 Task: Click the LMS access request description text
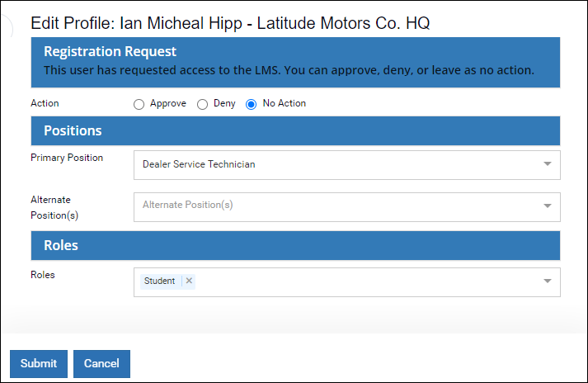tap(289, 70)
